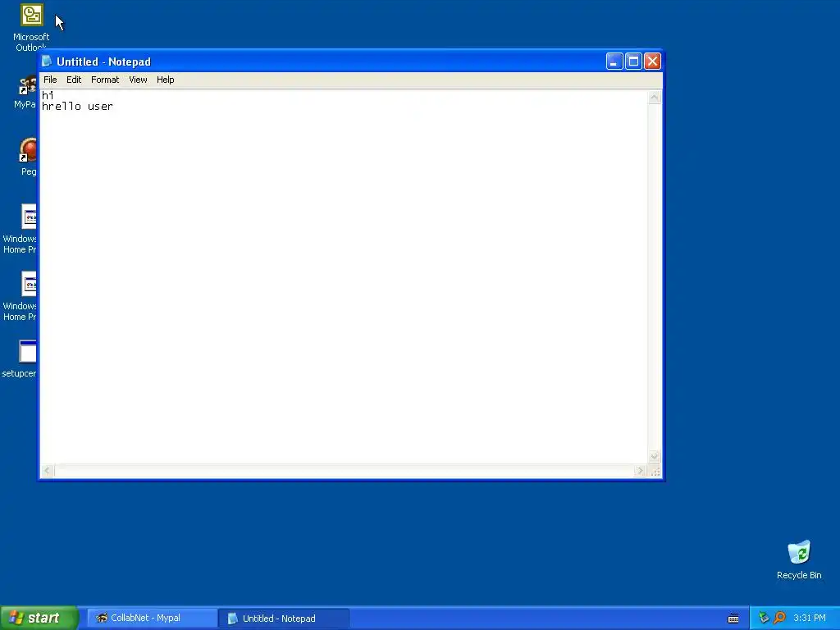
Task: Open the View menu
Action: (138, 80)
